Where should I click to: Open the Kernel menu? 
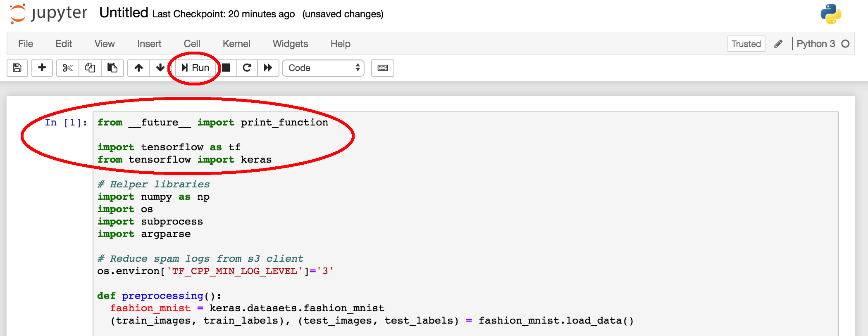coord(236,44)
